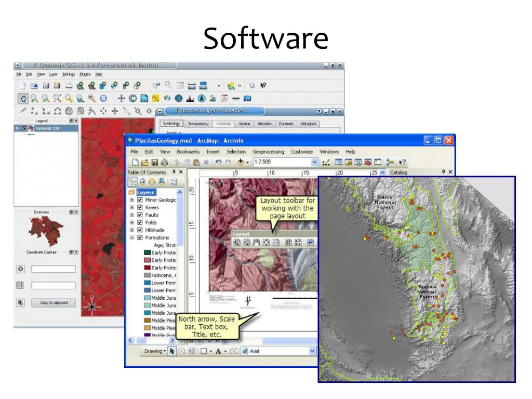Click the gray Holocene legend swatch

click(x=147, y=275)
